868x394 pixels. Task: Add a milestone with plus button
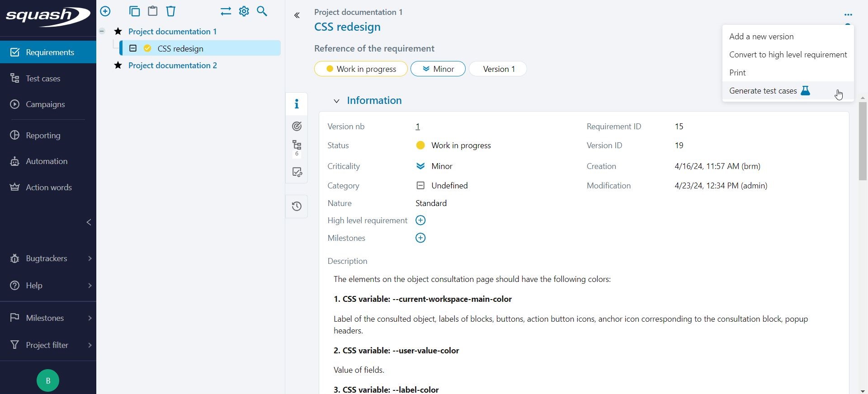tap(420, 238)
